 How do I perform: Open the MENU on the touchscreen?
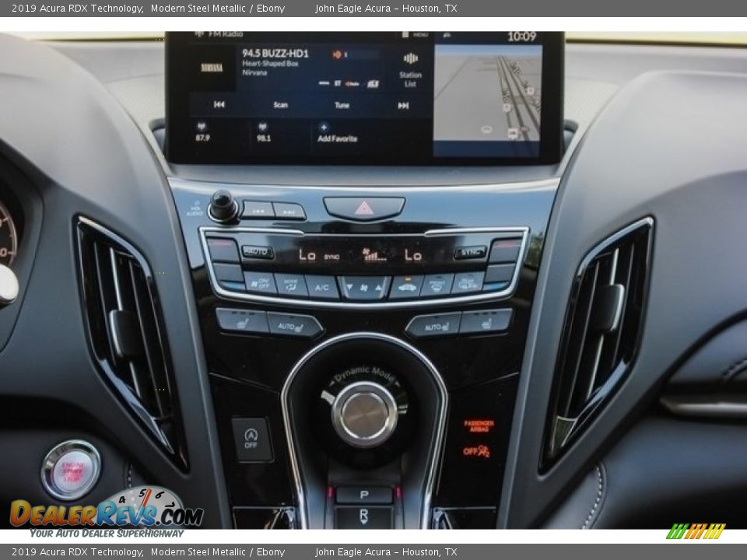click(x=416, y=34)
